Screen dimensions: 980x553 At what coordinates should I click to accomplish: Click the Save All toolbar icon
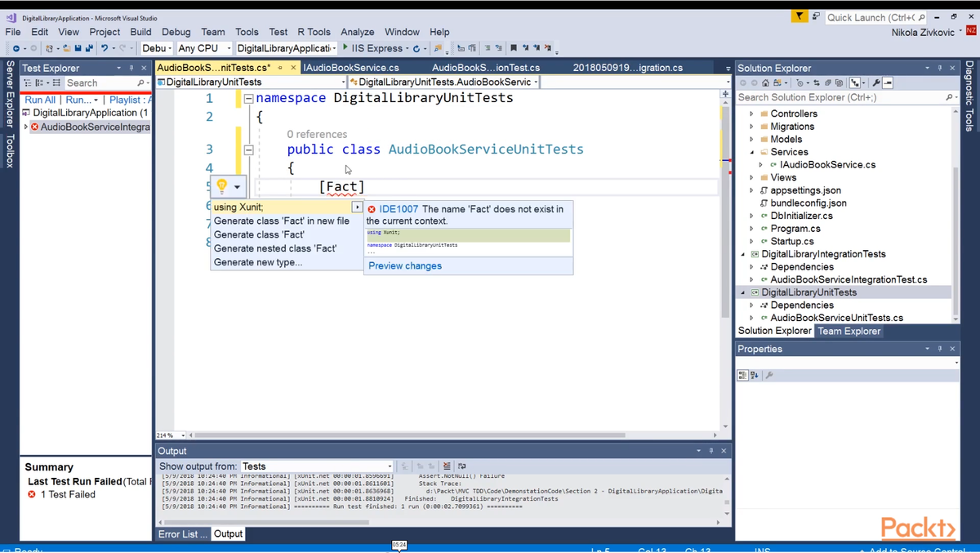coord(90,48)
